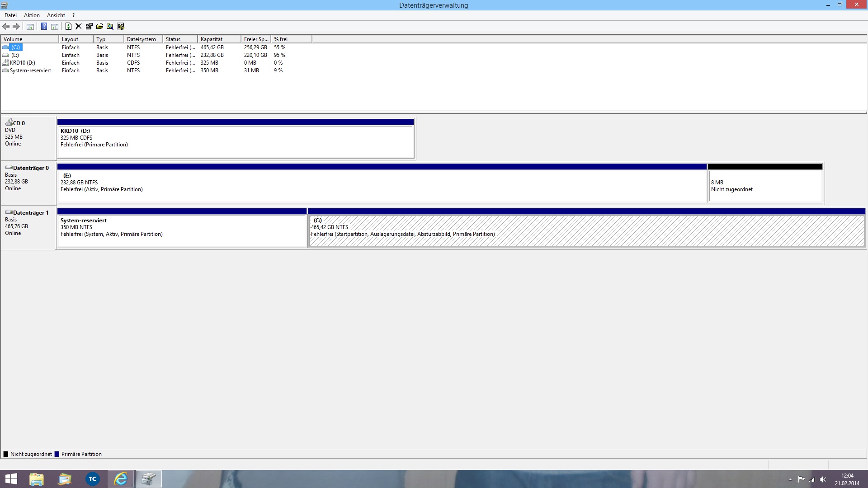
Task: Click the KRD10 (D:) disc icon
Action: [5, 62]
